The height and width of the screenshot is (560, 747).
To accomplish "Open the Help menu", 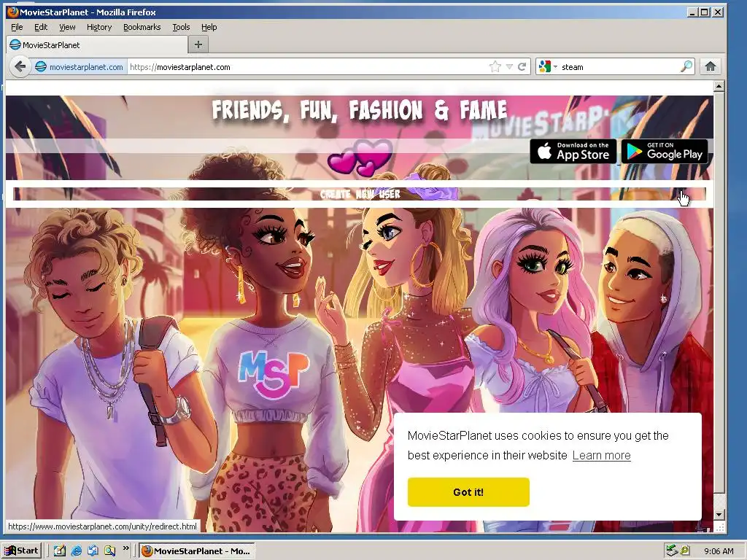I will [209, 27].
